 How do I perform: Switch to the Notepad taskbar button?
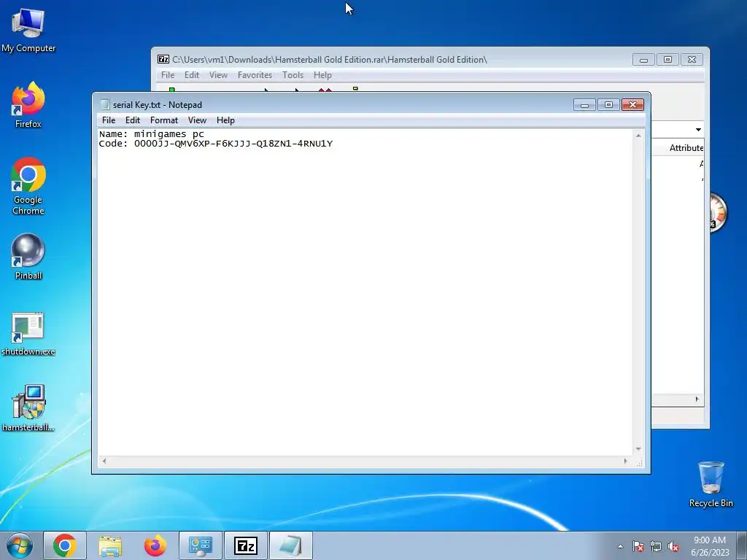point(291,545)
